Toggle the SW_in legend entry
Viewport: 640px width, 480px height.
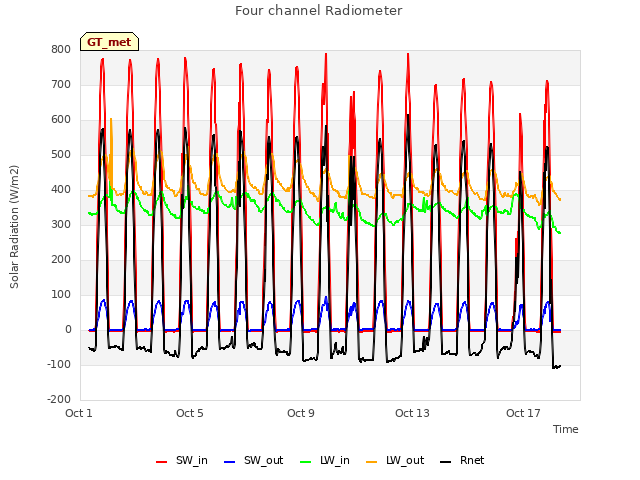tap(182, 460)
